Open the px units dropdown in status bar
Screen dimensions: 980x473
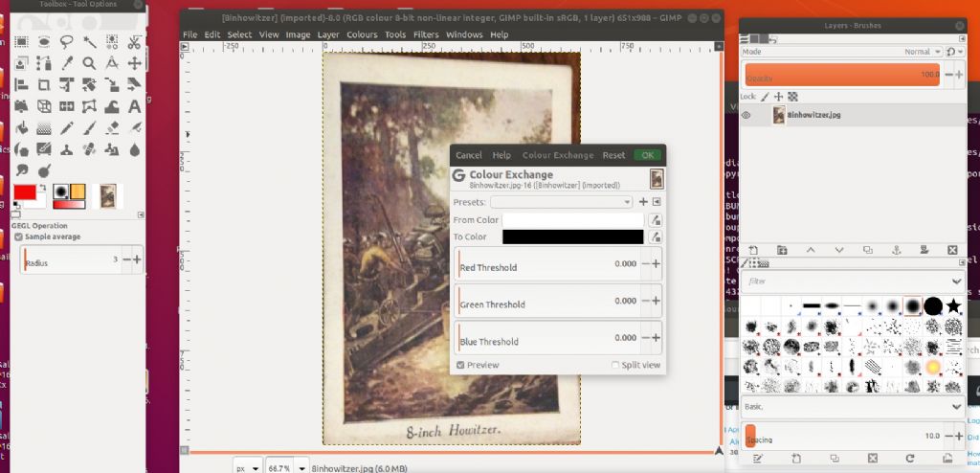click(x=248, y=467)
